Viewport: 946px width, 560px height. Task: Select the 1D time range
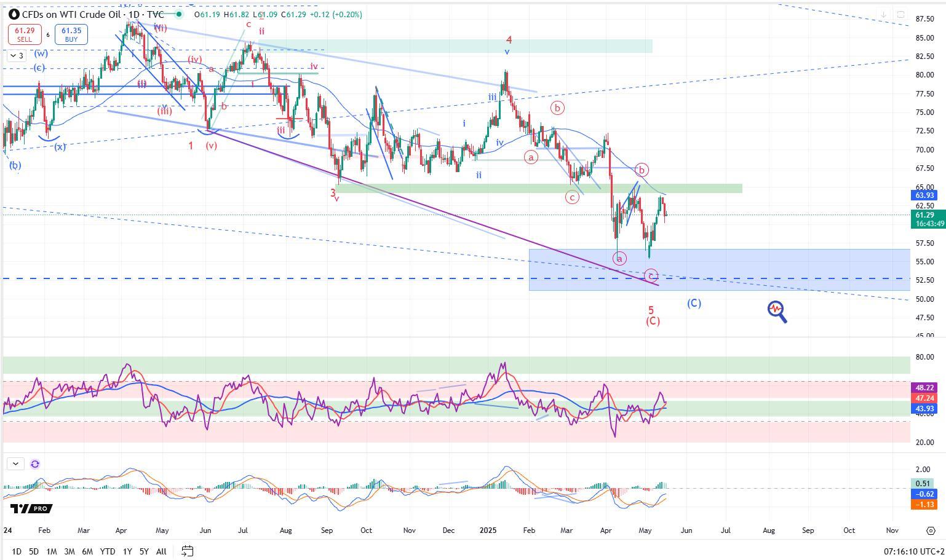[17, 551]
